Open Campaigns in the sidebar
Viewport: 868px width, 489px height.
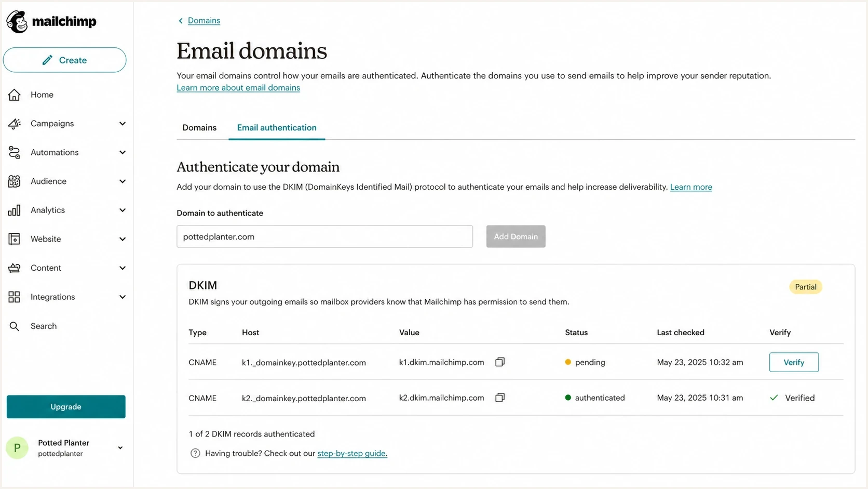coord(52,124)
